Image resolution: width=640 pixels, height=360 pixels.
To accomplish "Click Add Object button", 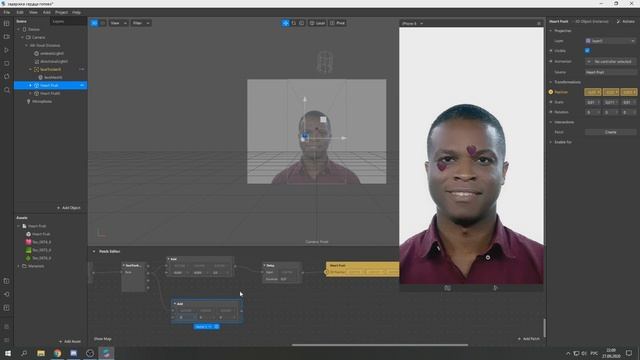I will tap(69, 208).
